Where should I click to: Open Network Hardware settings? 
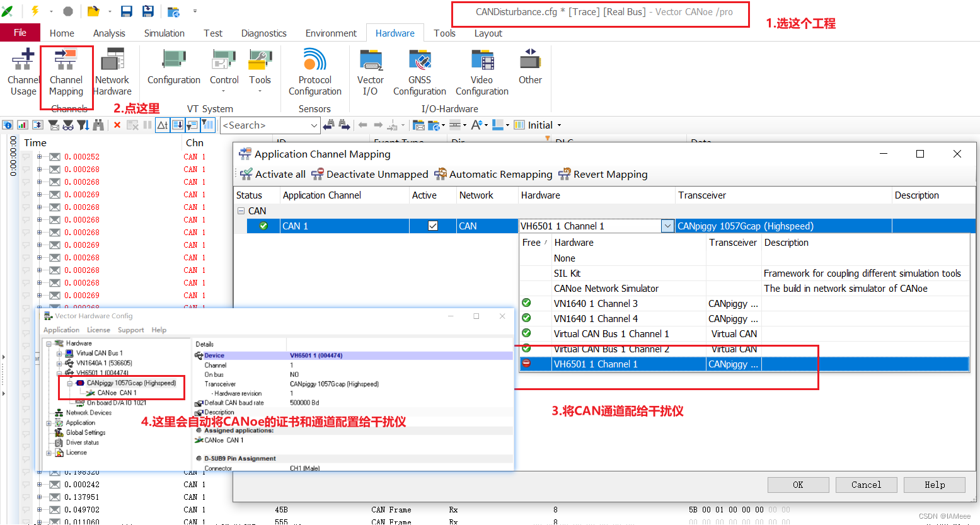click(x=112, y=72)
